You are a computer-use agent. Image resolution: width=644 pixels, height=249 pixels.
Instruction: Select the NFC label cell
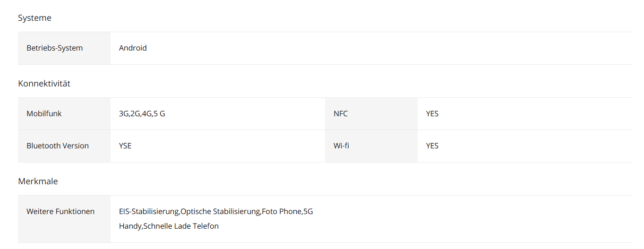click(x=371, y=114)
